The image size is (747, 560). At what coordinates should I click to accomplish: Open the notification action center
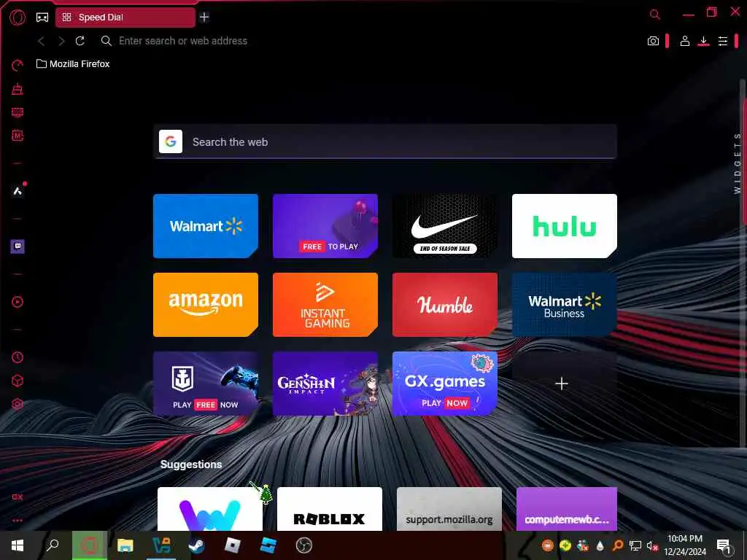point(724,545)
